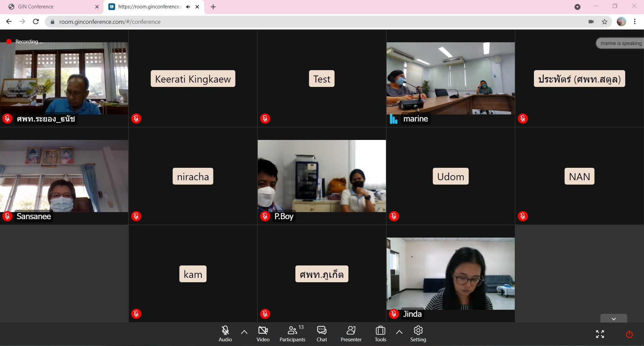Switch to the GIN Conference tab
Viewport: 644px width, 346px height.
(x=52, y=7)
